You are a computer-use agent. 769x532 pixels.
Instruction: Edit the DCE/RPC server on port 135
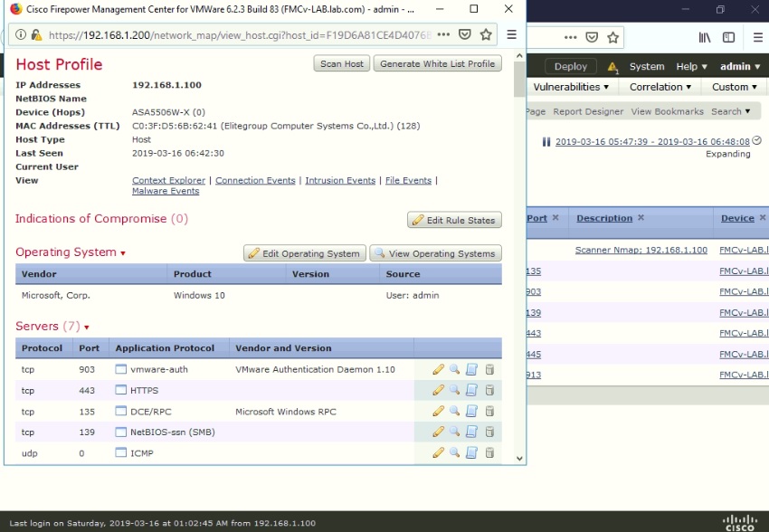[x=438, y=412]
